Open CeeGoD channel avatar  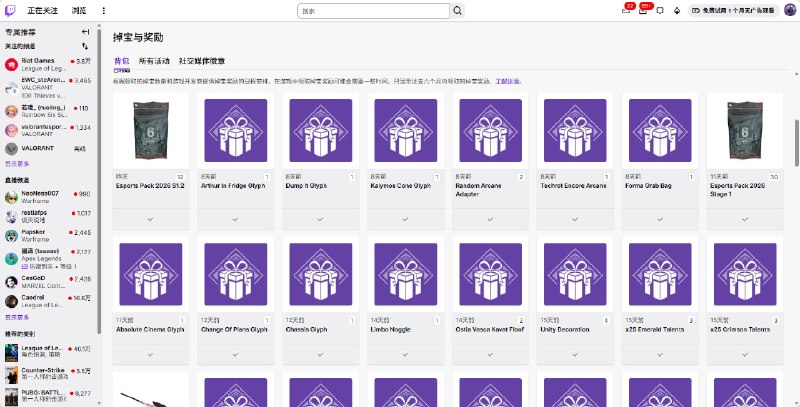pyautogui.click(x=11, y=282)
